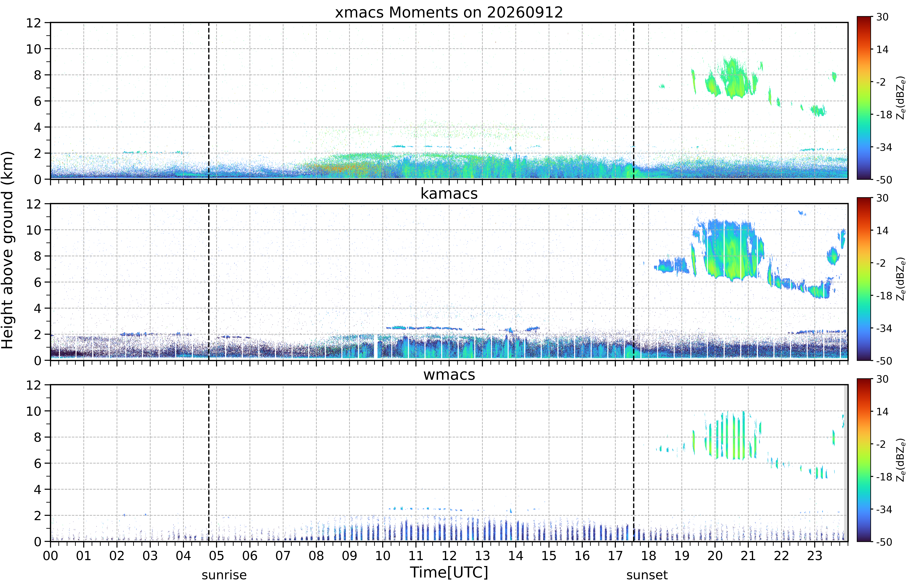Click the large high cloud in kamacs panel
The height and width of the screenshot is (588, 912).
click(728, 250)
